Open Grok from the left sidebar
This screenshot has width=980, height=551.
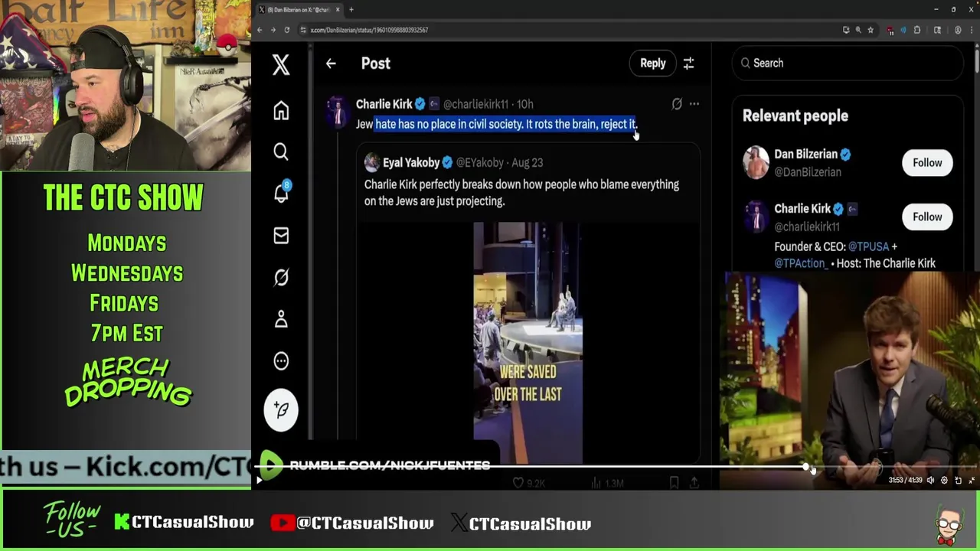[x=281, y=277]
